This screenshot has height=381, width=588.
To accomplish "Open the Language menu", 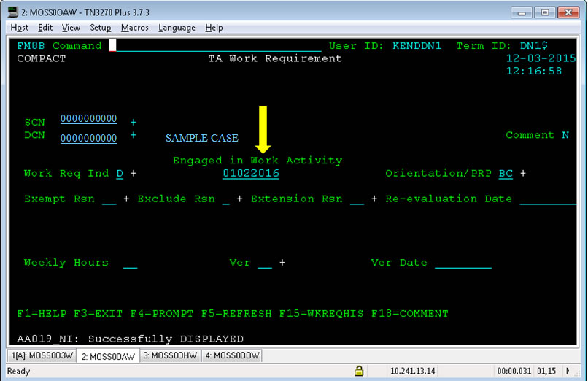I will (x=177, y=28).
